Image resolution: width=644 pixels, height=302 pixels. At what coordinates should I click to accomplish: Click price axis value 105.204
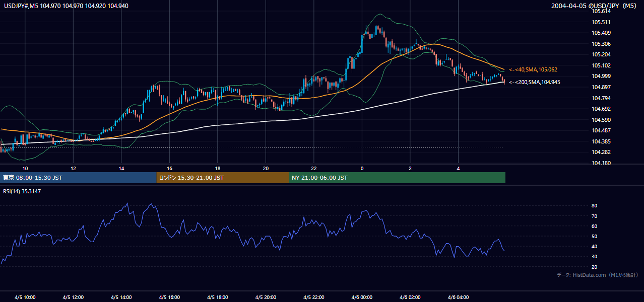pos(601,54)
